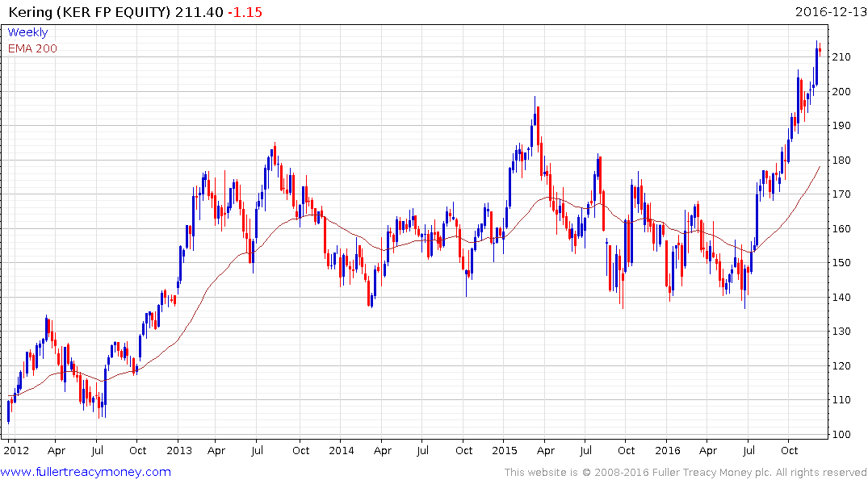Image resolution: width=868 pixels, height=484 pixels.
Task: Click the 'Weekly' interval label
Action: click(27, 32)
